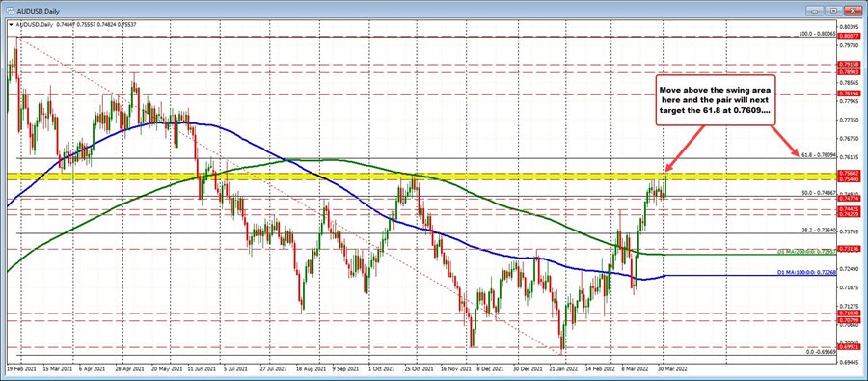Select the 50.0 - 0.74867 Fibonacci label

819,193
